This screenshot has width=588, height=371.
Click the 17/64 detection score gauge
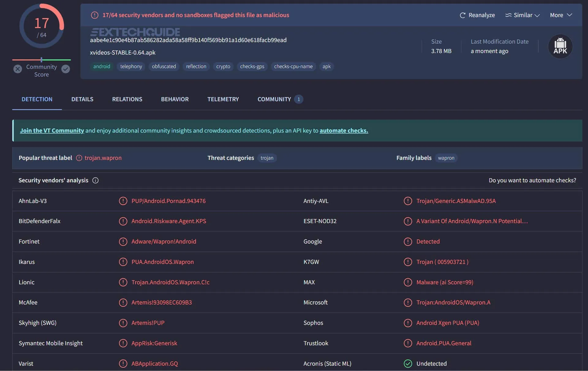click(x=42, y=26)
